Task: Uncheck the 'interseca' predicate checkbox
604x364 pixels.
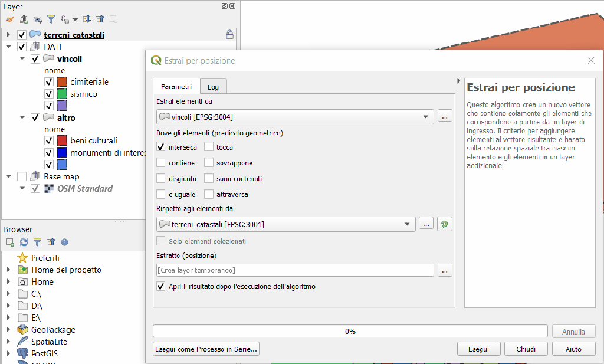Action: (x=161, y=147)
